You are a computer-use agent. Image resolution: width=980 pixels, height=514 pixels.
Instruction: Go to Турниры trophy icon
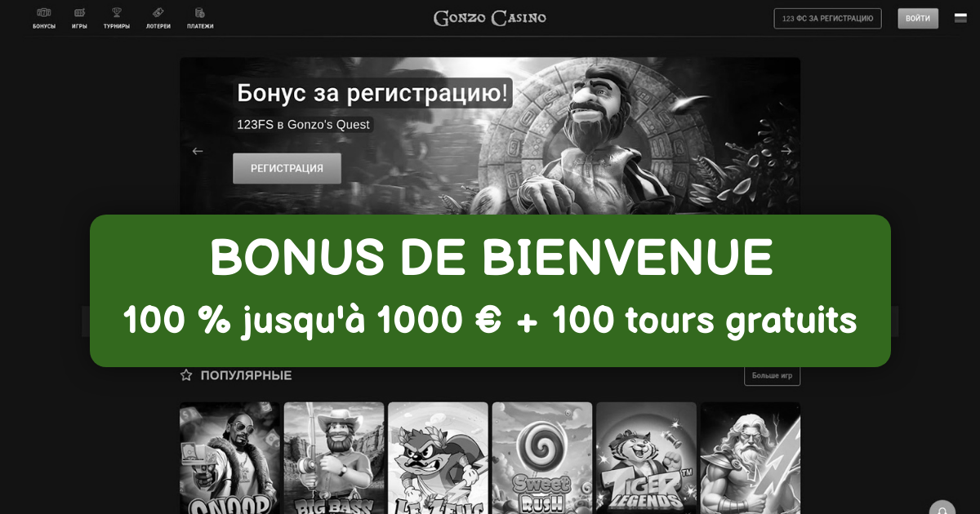[117, 13]
